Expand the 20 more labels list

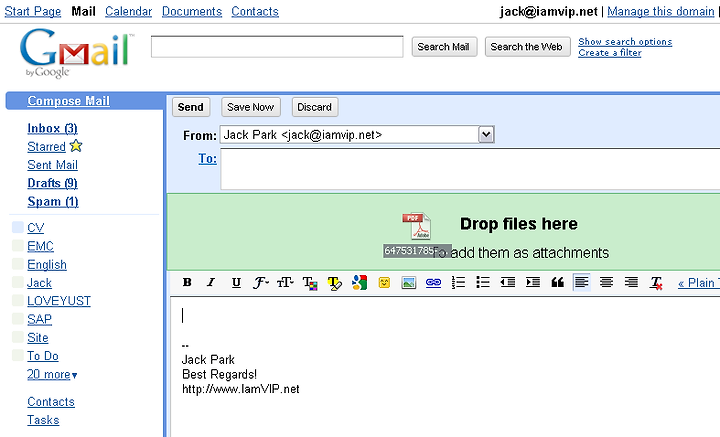pyautogui.click(x=52, y=375)
